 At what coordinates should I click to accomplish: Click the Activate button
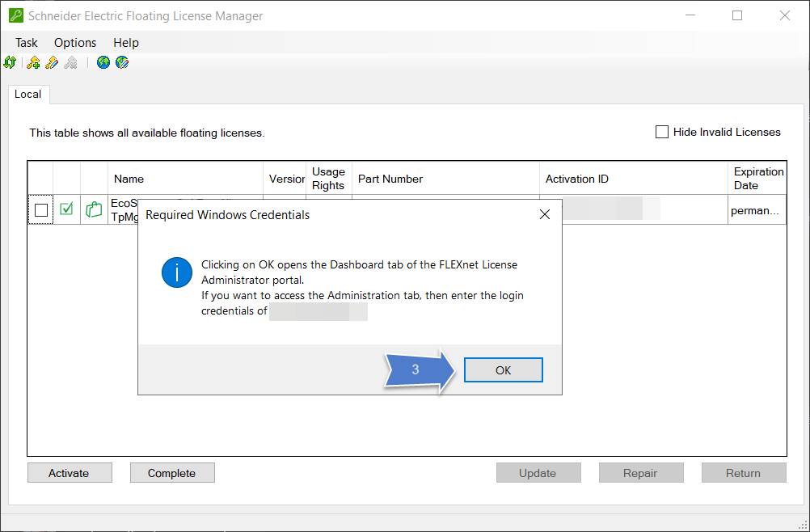70,473
